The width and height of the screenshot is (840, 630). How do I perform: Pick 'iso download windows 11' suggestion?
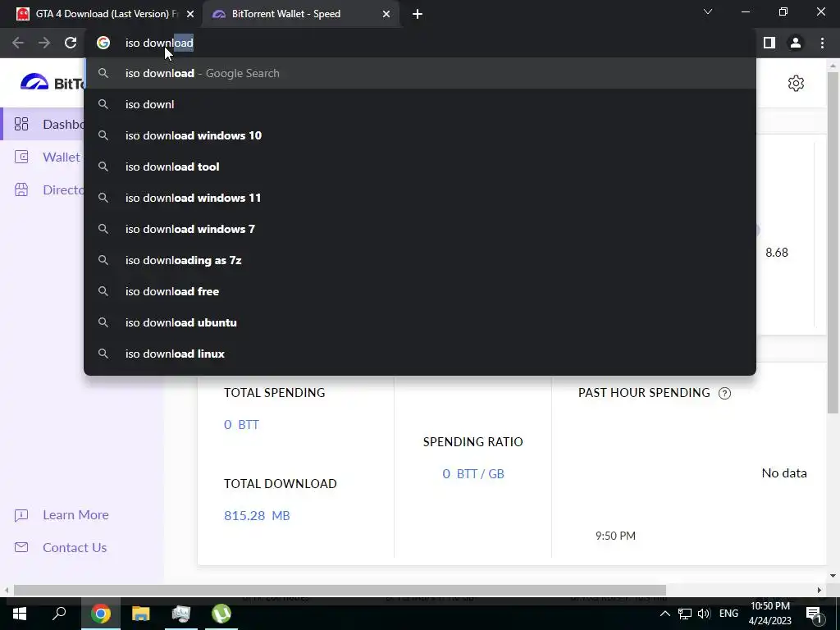tap(420, 198)
